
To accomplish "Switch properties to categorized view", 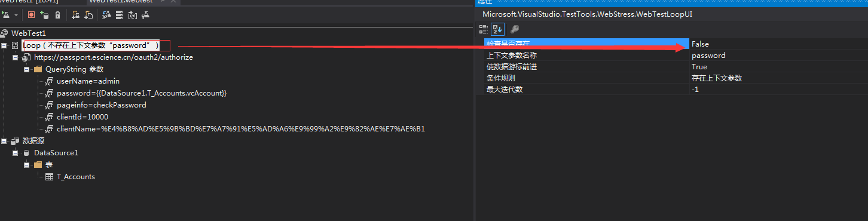I will pos(484,29).
